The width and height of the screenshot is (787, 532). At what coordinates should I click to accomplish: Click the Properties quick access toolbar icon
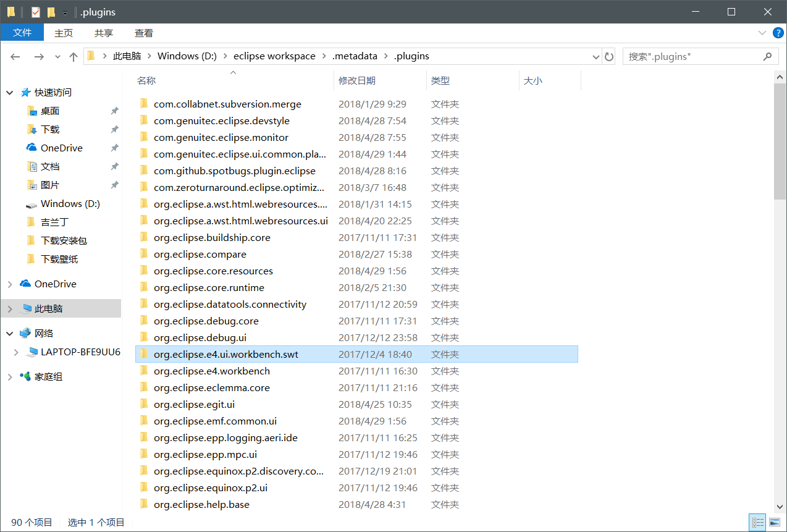[x=35, y=12]
